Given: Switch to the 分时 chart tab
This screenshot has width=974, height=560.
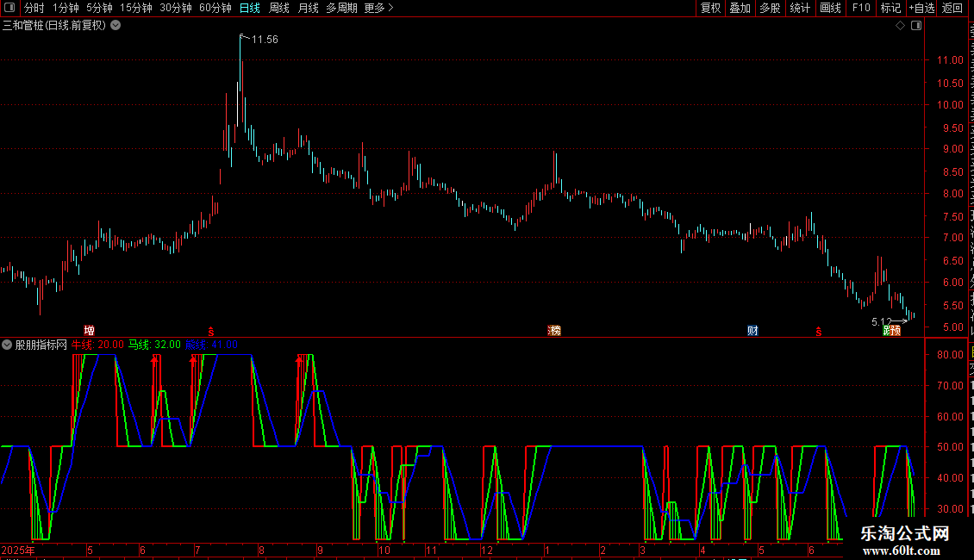Looking at the screenshot, I should [34, 8].
